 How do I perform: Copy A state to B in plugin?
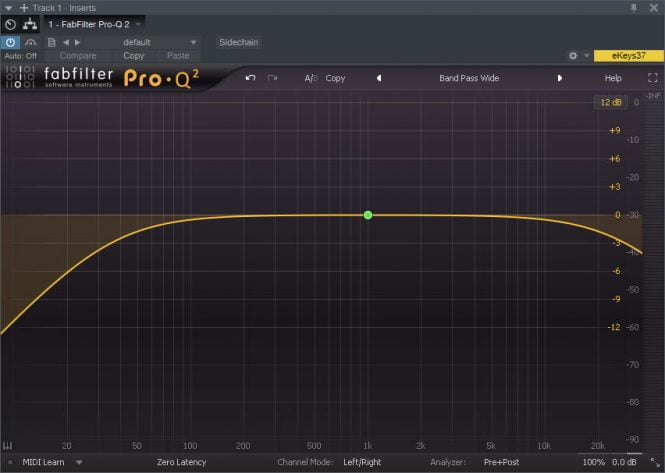pos(335,78)
